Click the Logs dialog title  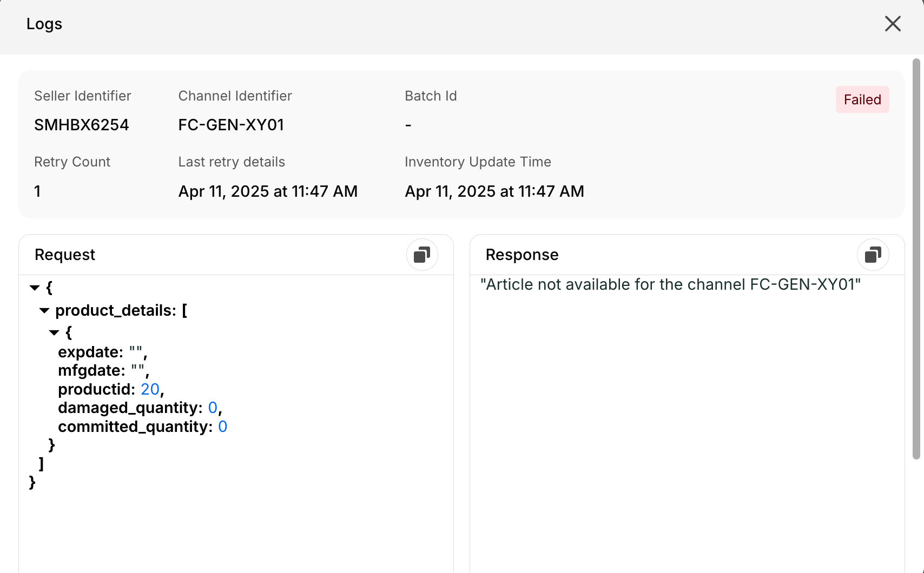tap(44, 24)
